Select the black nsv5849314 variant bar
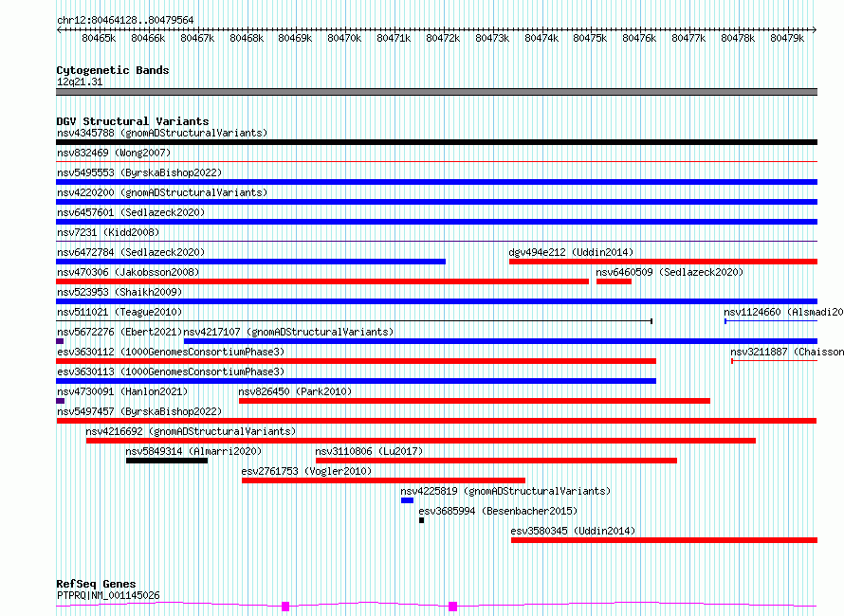This screenshot has height=616, width=844. pyautogui.click(x=167, y=461)
